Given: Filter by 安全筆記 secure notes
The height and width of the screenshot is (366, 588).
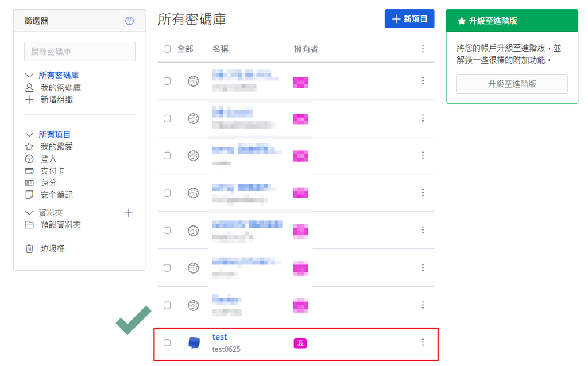Looking at the screenshot, I should [56, 195].
